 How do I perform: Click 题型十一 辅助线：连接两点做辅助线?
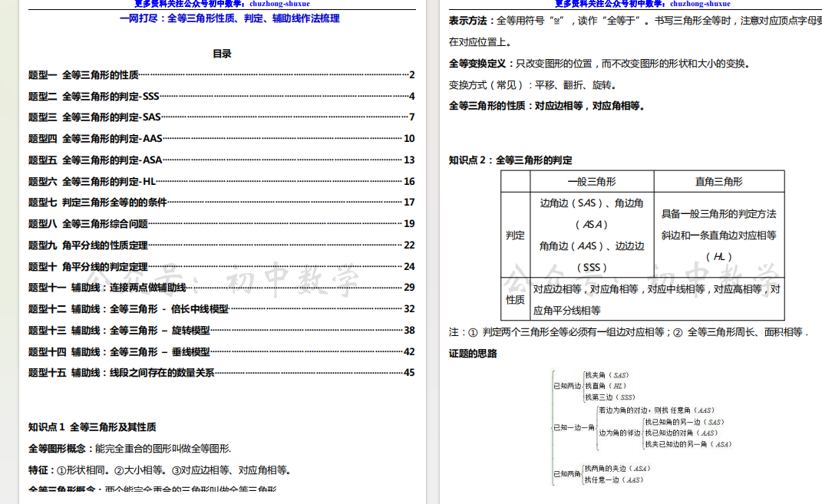[x=221, y=288]
